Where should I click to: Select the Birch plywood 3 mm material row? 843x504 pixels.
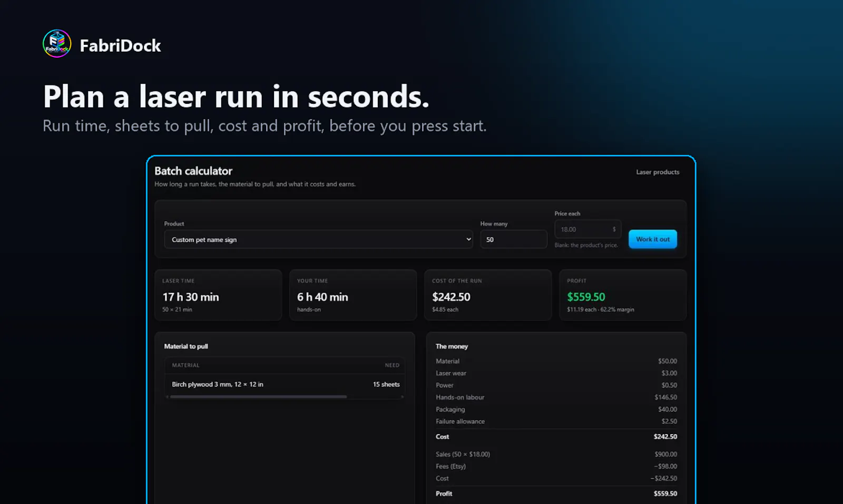coord(285,384)
